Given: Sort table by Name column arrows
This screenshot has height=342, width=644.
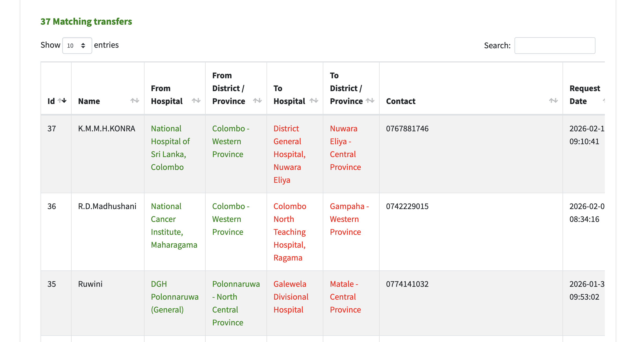Looking at the screenshot, I should click(135, 101).
